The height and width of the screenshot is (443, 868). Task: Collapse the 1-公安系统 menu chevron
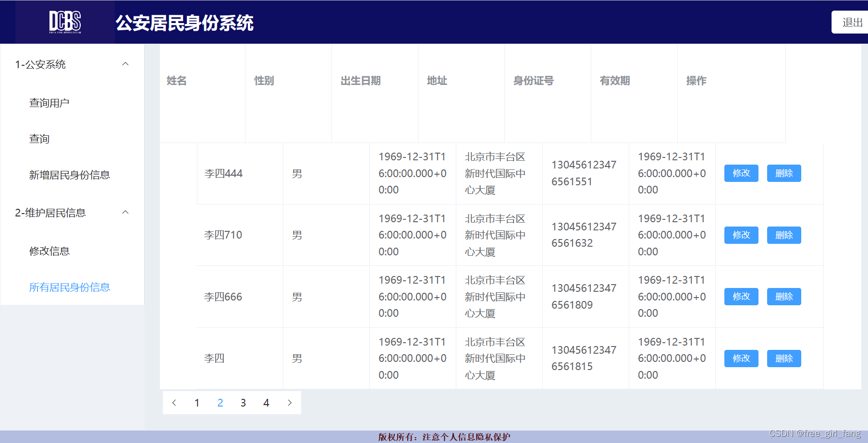point(125,64)
